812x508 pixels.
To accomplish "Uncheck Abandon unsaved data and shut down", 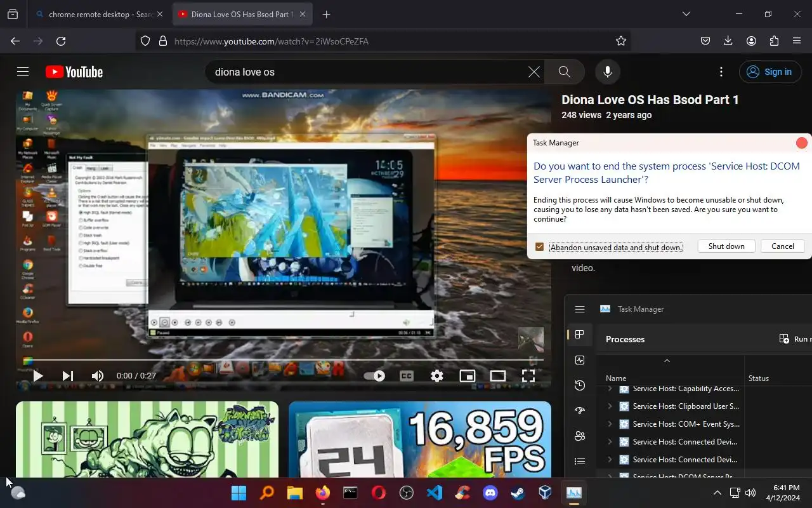I will pyautogui.click(x=539, y=246).
